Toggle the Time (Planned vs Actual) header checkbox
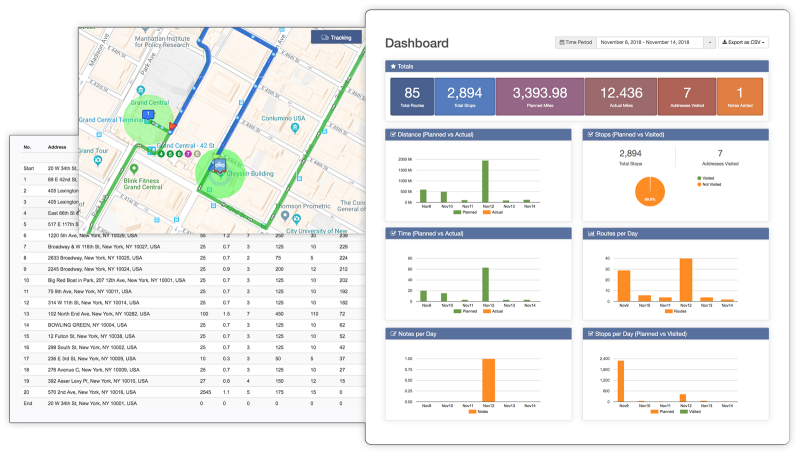 [x=393, y=234]
